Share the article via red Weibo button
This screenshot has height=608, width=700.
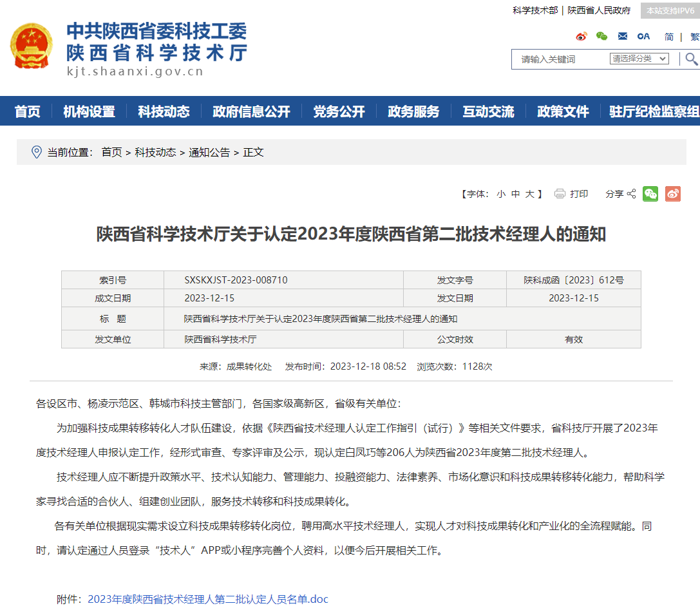[673, 194]
